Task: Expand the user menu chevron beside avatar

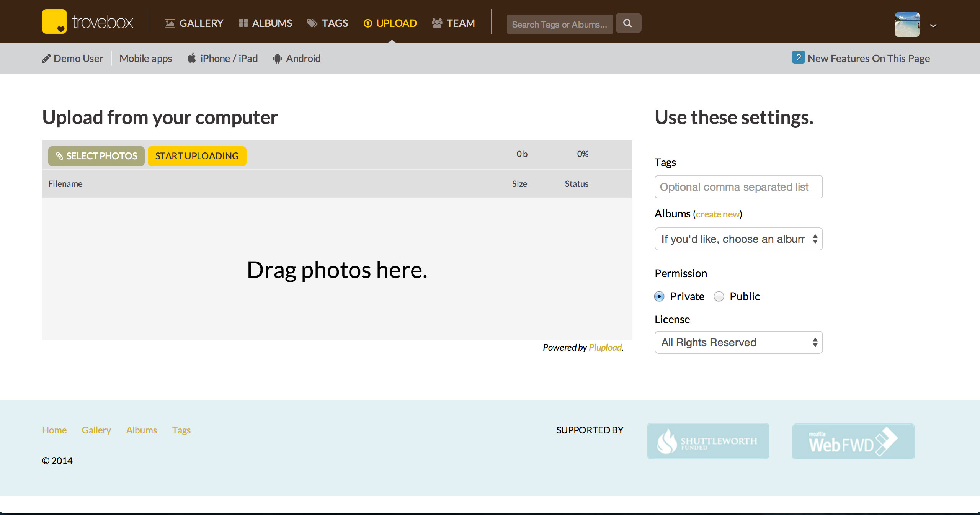Action: coord(933,26)
